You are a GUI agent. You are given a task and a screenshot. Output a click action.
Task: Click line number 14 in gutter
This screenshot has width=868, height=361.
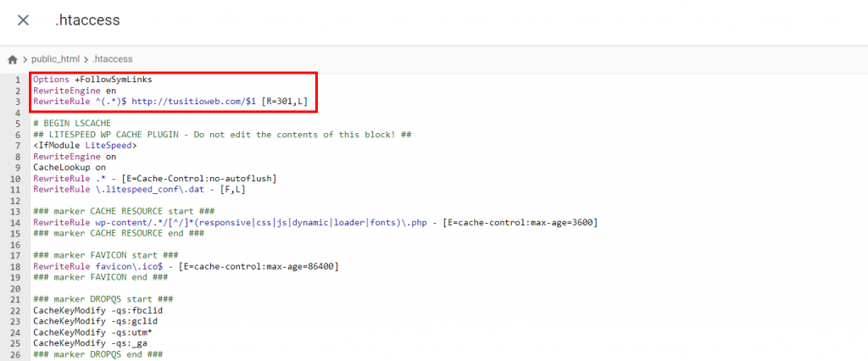15,223
